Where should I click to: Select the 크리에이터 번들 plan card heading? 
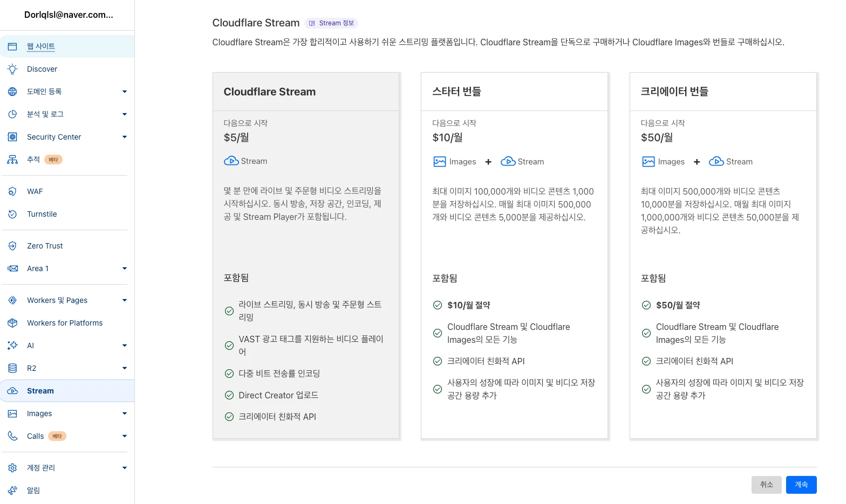tap(674, 92)
